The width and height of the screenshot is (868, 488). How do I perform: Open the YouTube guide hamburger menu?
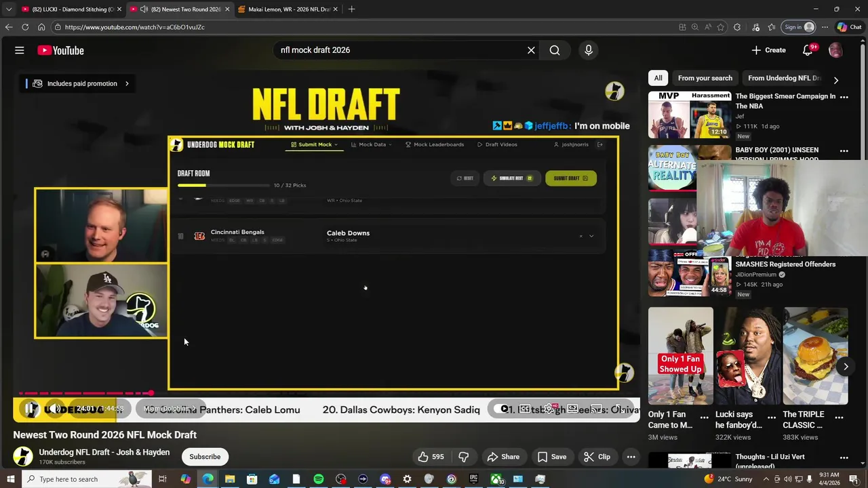coord(20,50)
